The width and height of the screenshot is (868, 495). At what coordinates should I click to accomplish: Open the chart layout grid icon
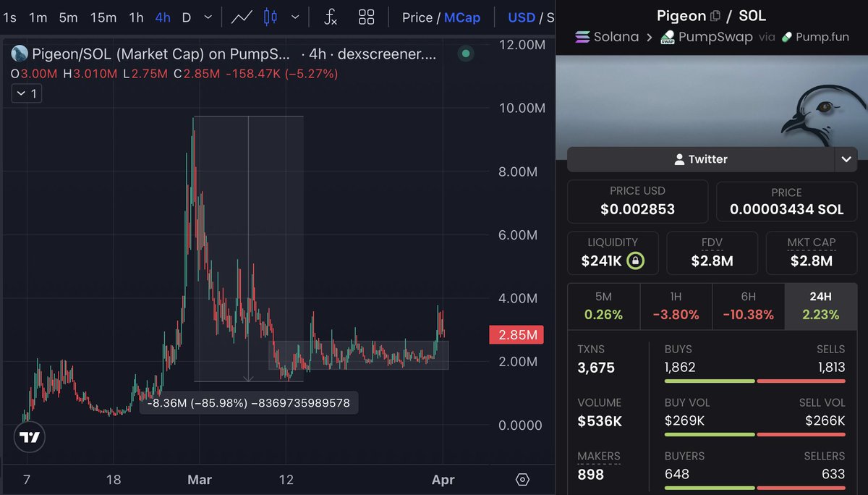367,17
